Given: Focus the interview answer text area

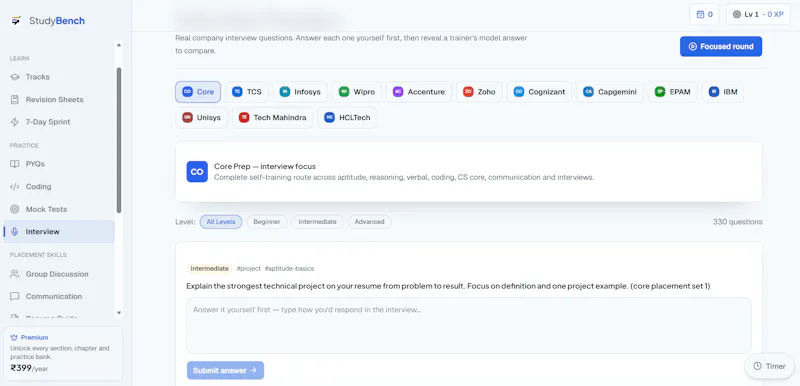Looking at the screenshot, I should [468, 326].
